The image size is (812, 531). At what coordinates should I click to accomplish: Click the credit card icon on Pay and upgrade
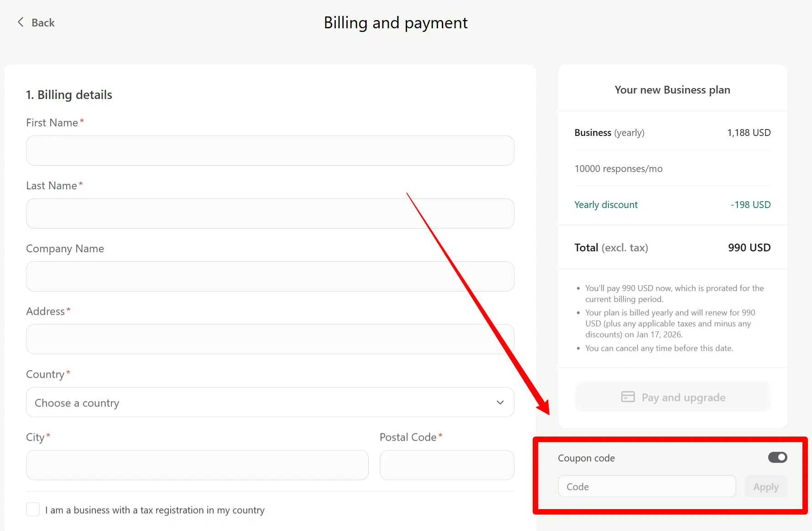628,397
